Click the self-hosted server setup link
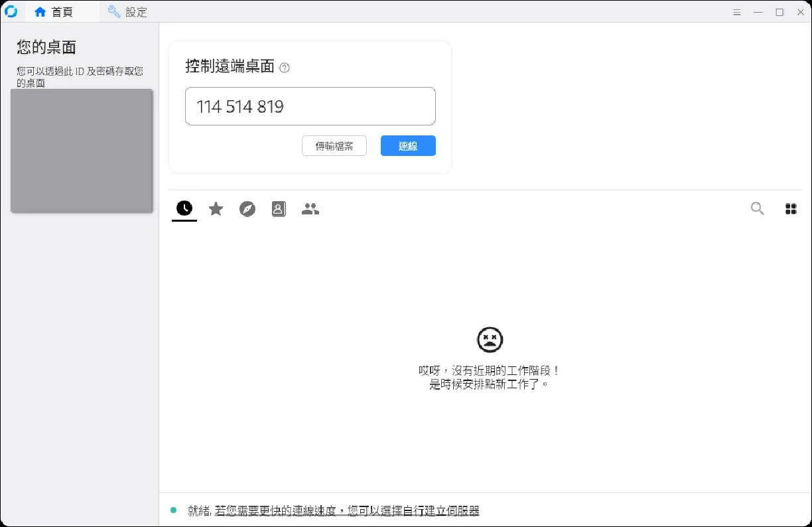The width and height of the screenshot is (812, 527). tap(346, 510)
